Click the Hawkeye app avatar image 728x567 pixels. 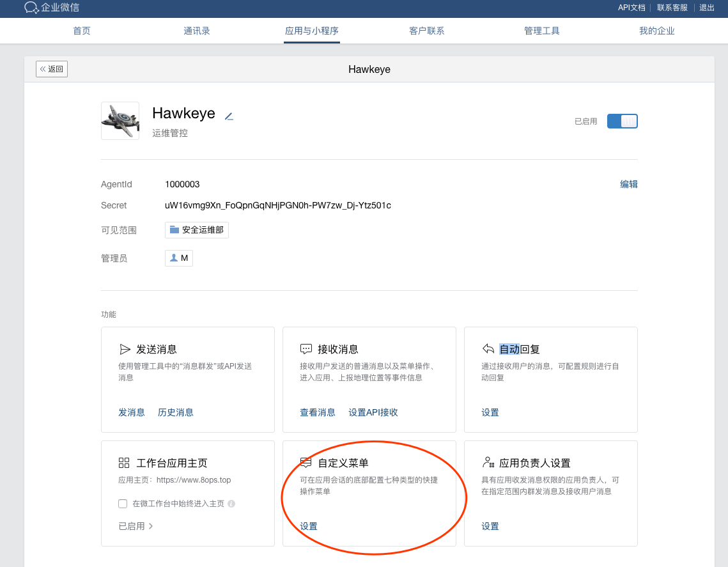pyautogui.click(x=120, y=121)
